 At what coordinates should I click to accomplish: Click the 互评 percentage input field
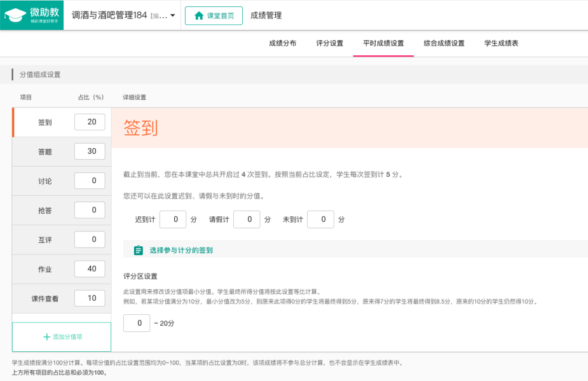pyautogui.click(x=90, y=239)
